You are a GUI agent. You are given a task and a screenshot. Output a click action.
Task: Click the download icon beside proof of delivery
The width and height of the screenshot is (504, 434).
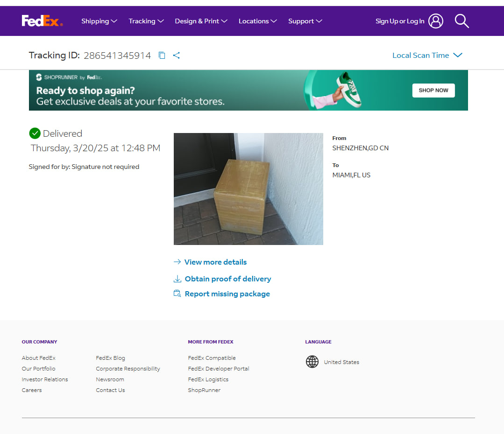coord(177,279)
